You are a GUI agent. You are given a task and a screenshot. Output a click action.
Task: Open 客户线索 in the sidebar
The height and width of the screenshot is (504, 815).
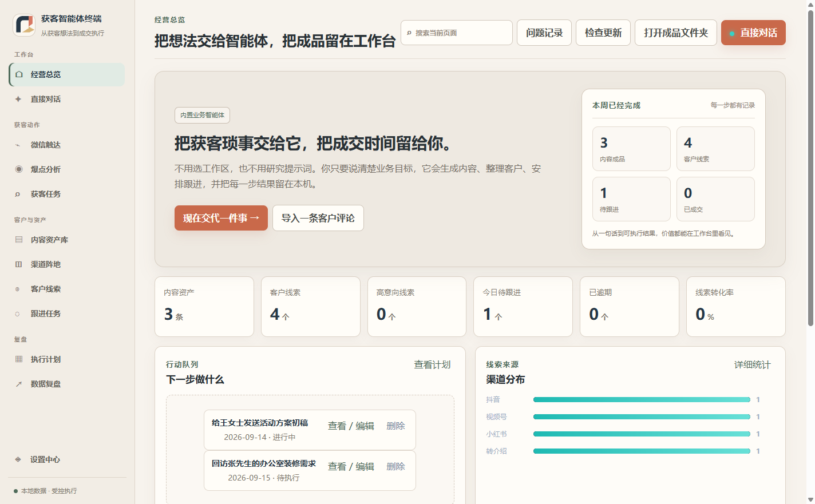pyautogui.click(x=67, y=289)
